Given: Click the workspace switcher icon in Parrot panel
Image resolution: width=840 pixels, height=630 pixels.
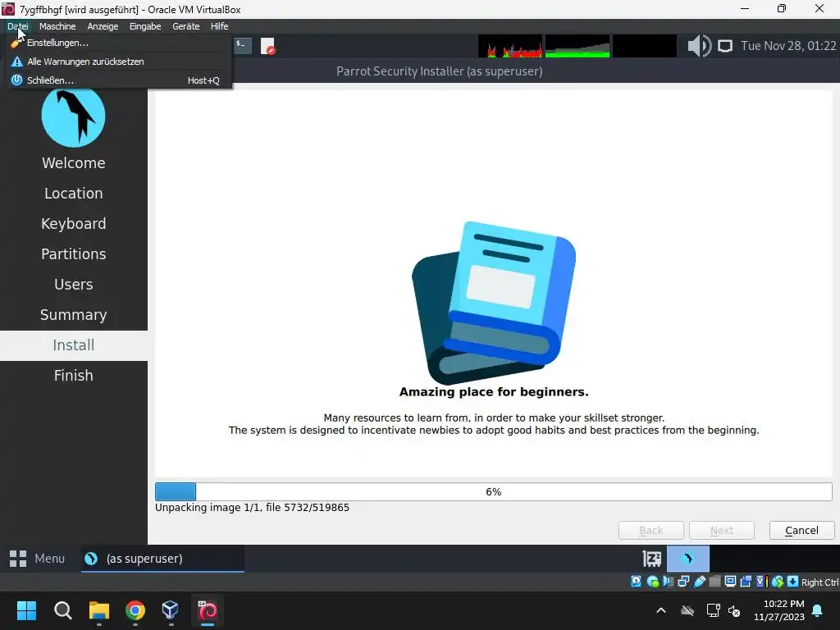Looking at the screenshot, I should click(652, 559).
